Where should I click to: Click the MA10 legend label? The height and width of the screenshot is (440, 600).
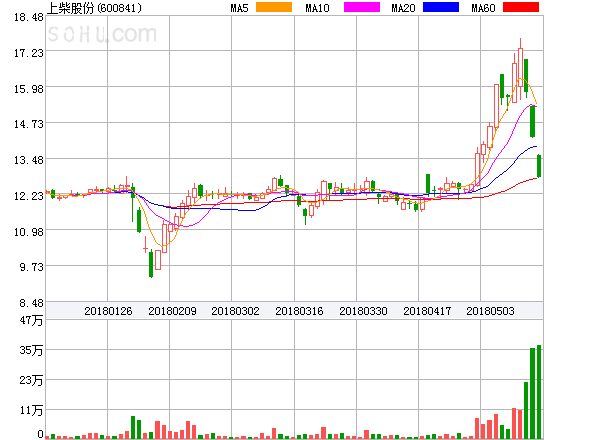point(317,8)
